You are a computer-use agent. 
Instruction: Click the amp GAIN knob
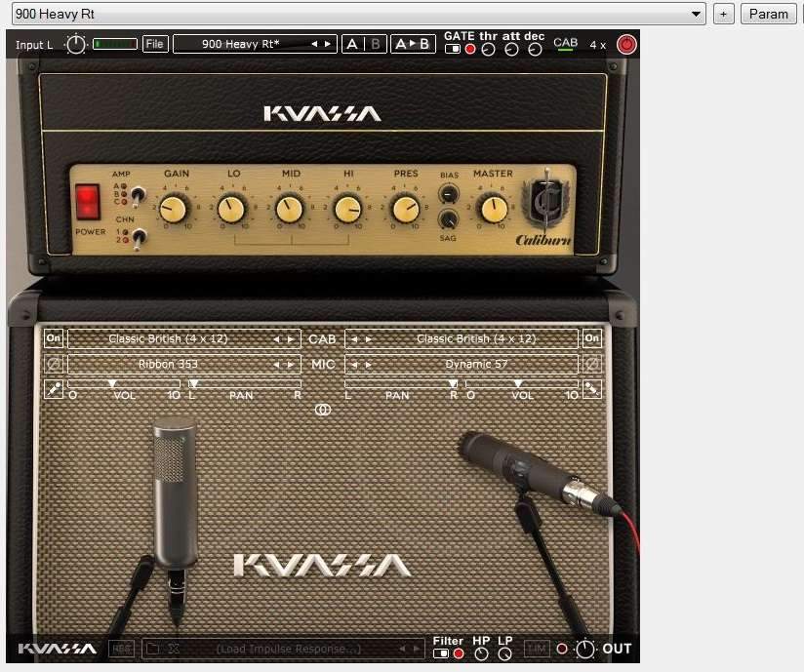pyautogui.click(x=176, y=208)
